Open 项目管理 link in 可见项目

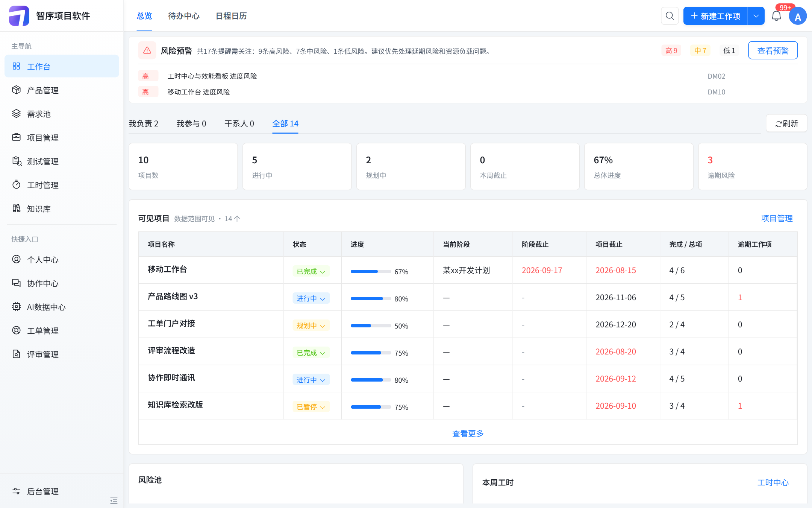tap(777, 218)
